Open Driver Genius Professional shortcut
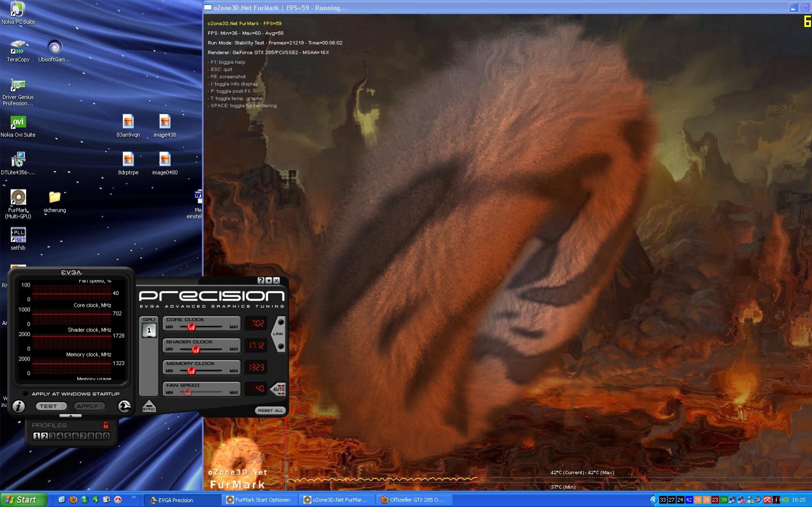 [18, 92]
